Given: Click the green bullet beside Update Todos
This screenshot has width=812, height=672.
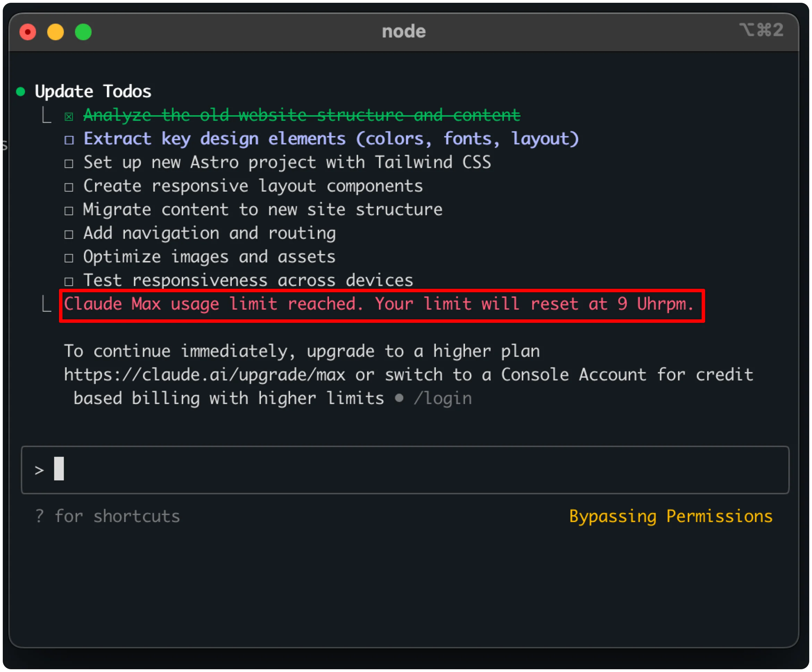Looking at the screenshot, I should tap(21, 92).
